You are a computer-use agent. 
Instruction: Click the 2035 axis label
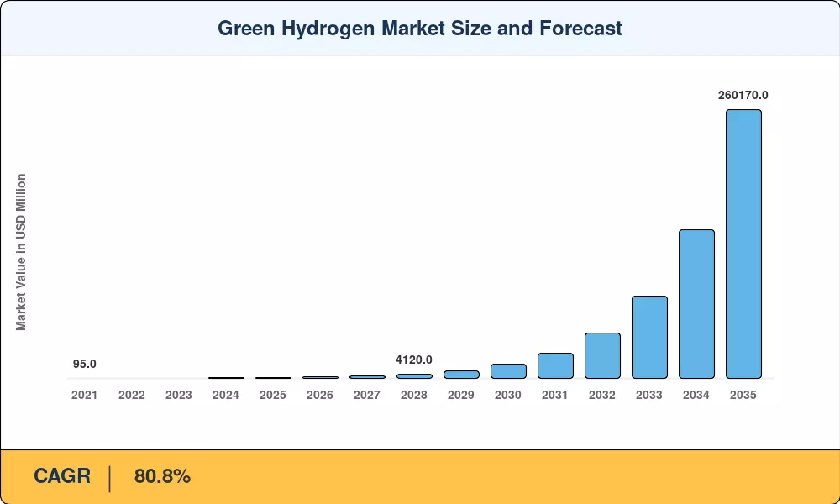point(743,396)
